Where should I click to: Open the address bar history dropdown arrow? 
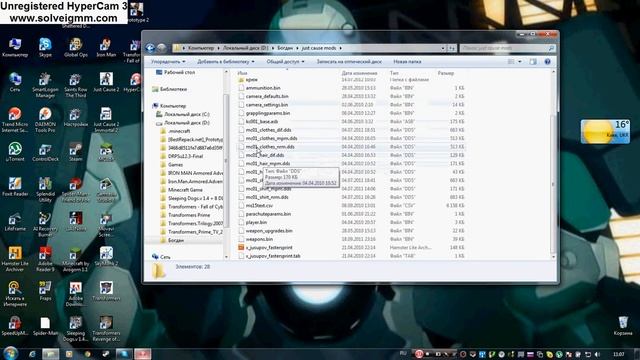[443, 48]
